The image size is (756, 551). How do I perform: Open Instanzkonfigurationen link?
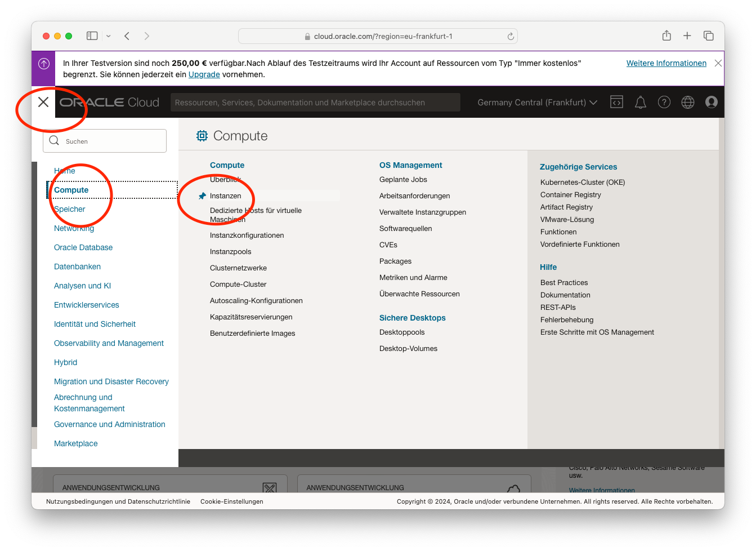pos(247,235)
